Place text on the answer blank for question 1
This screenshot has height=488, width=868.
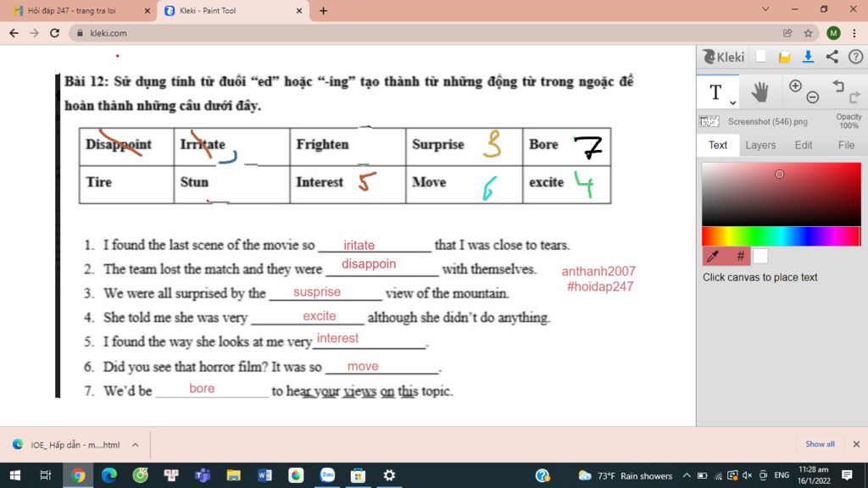[x=375, y=246]
